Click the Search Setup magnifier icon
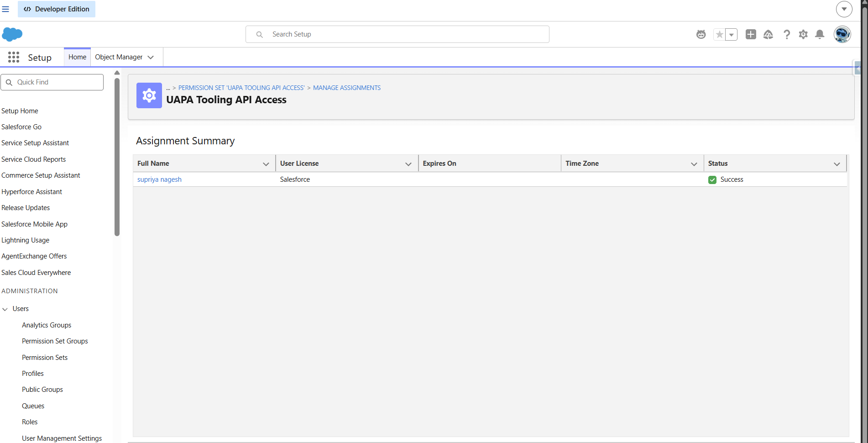 point(259,34)
